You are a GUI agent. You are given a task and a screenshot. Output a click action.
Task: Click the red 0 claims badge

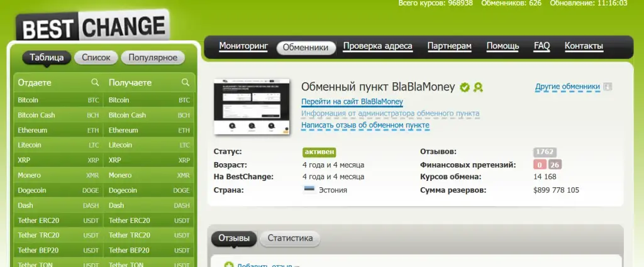pos(540,165)
